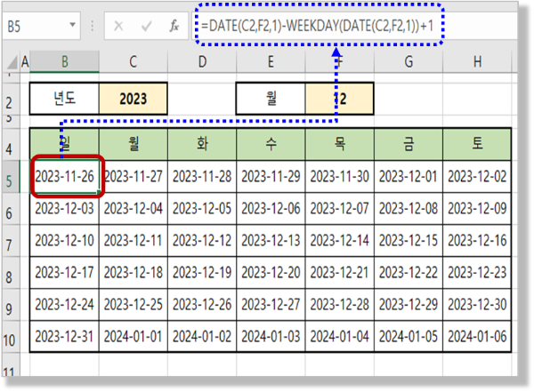Viewport: 534px width, 392px height.
Task: Select column D header
Action: point(202,62)
